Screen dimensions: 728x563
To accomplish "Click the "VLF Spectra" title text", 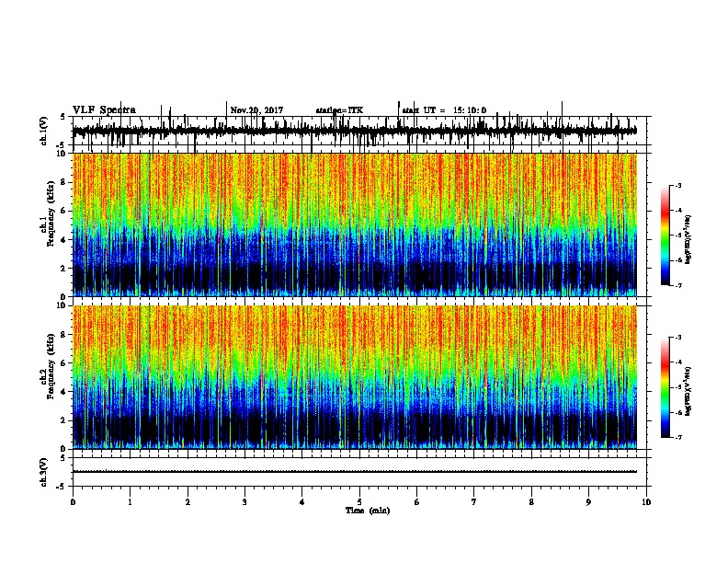I will pos(104,110).
